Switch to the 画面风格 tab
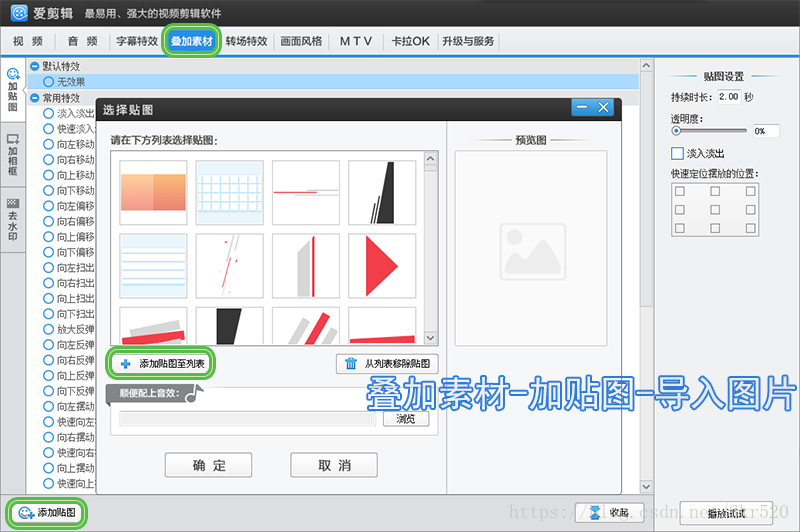The image size is (800, 532). pyautogui.click(x=301, y=41)
